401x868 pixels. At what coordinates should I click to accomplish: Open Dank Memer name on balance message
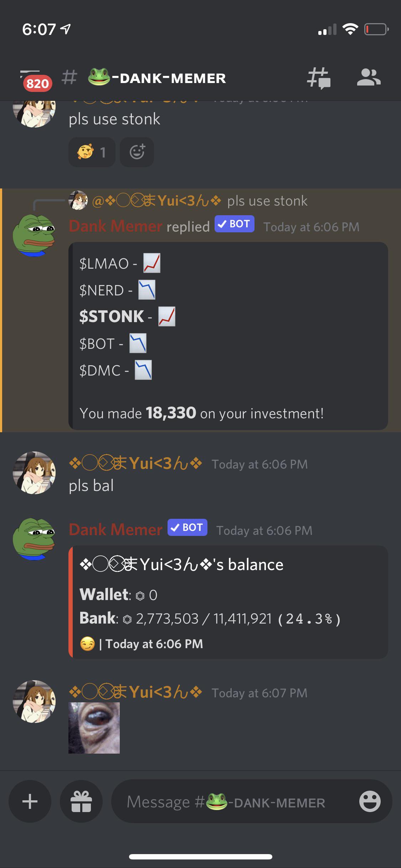tap(115, 529)
